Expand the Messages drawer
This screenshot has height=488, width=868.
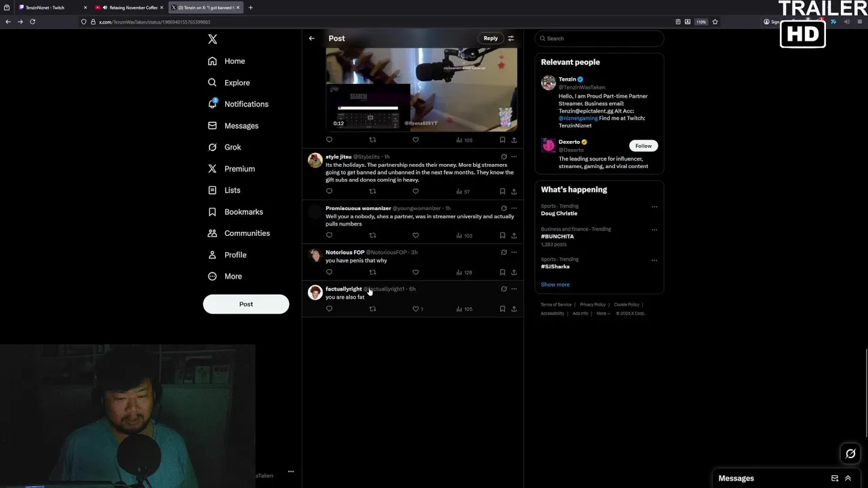tap(848, 479)
